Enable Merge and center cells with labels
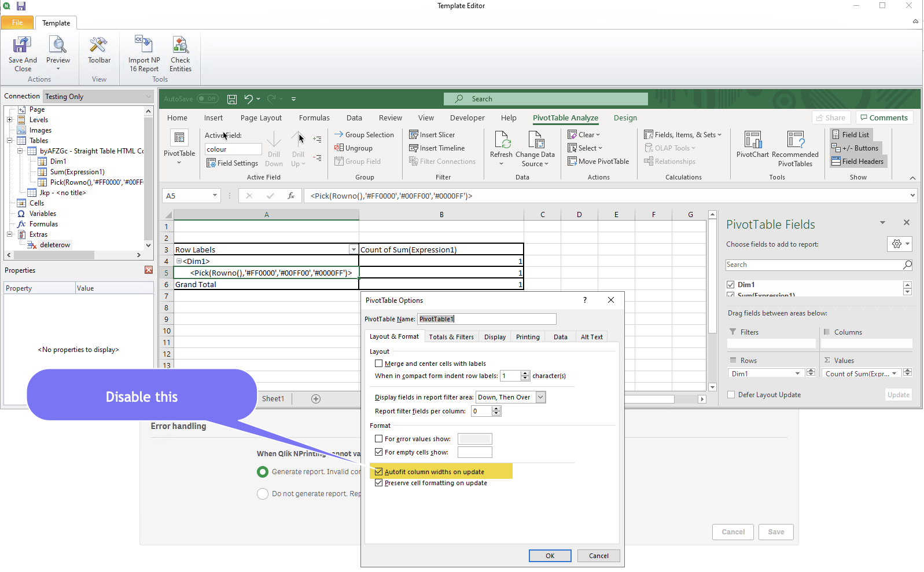 (379, 364)
